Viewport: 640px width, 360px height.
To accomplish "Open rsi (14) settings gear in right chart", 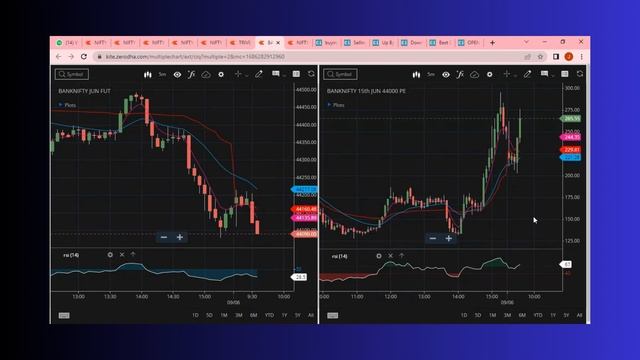I will point(379,256).
